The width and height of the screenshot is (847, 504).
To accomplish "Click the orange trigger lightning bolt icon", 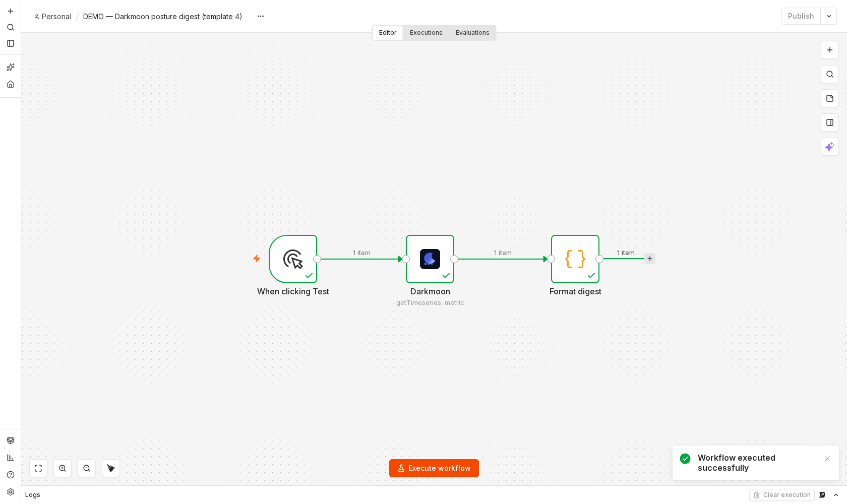I will click(257, 259).
